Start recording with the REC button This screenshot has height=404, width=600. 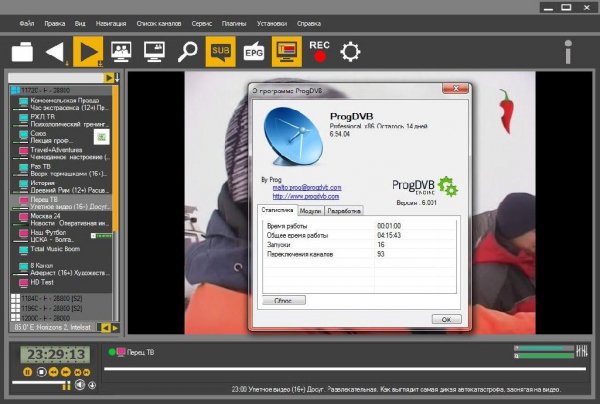pyautogui.click(x=320, y=51)
